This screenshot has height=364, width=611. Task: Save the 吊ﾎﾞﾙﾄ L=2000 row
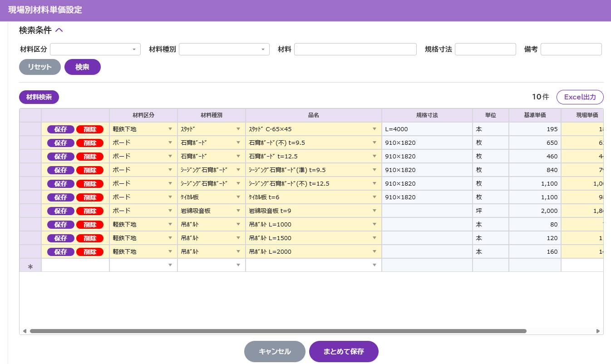(x=61, y=252)
